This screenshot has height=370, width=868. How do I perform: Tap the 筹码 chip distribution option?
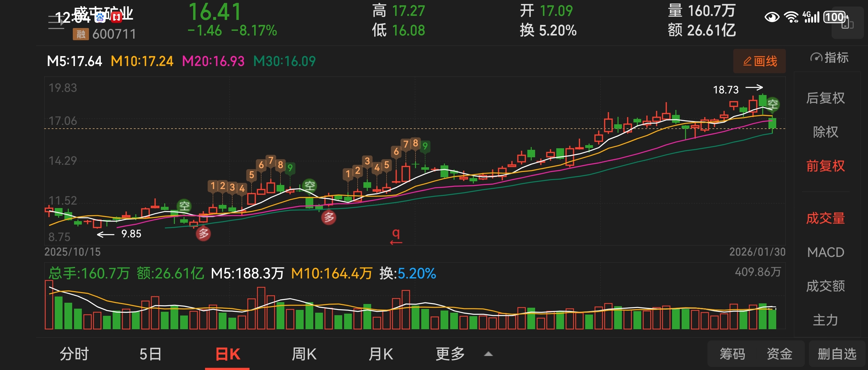[x=732, y=354]
